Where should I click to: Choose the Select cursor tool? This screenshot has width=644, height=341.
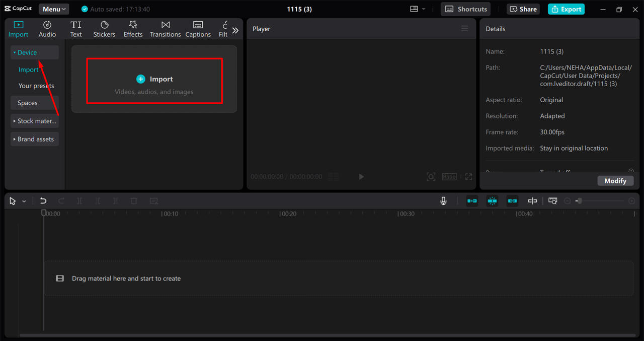point(13,201)
